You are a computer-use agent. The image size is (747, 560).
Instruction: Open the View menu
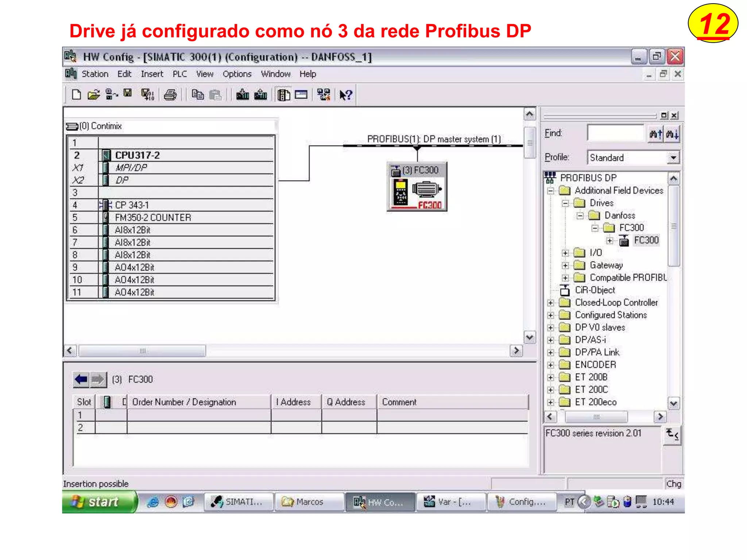(x=205, y=74)
